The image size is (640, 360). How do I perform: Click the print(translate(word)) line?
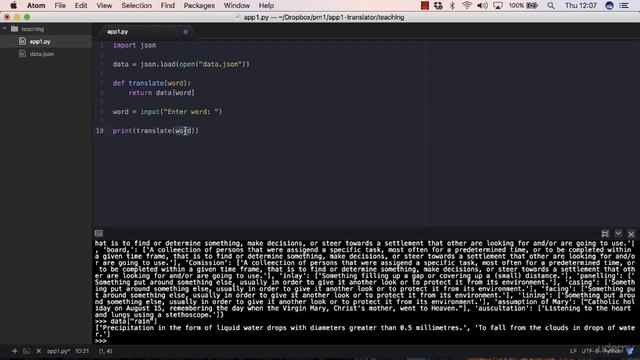click(156, 131)
